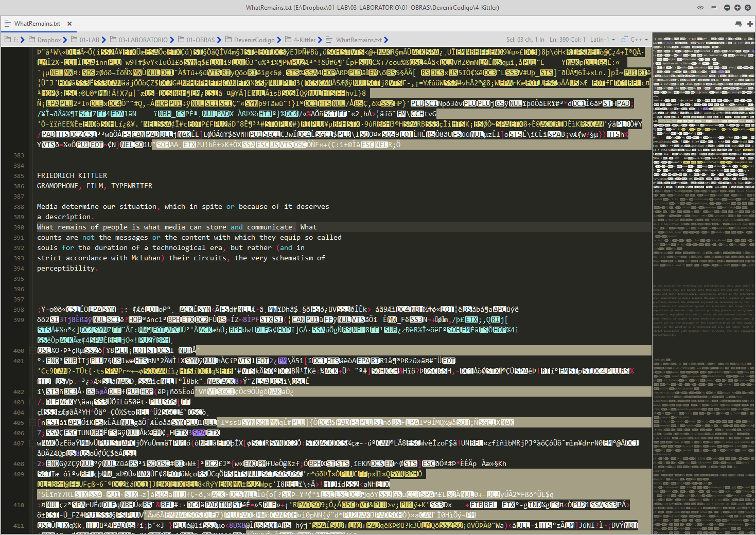Open the hamburger menu in title bar

pyautogui.click(x=713, y=8)
